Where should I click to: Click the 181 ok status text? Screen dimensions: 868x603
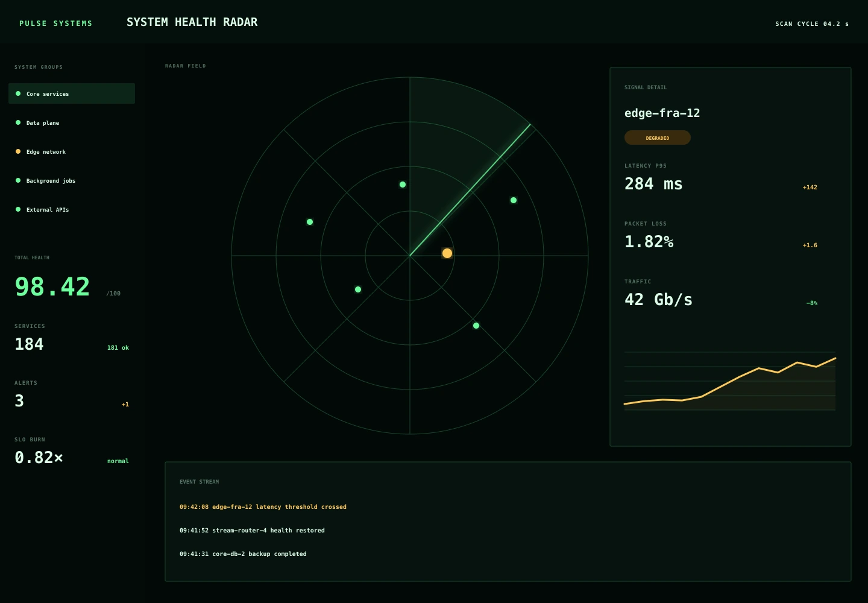(118, 347)
